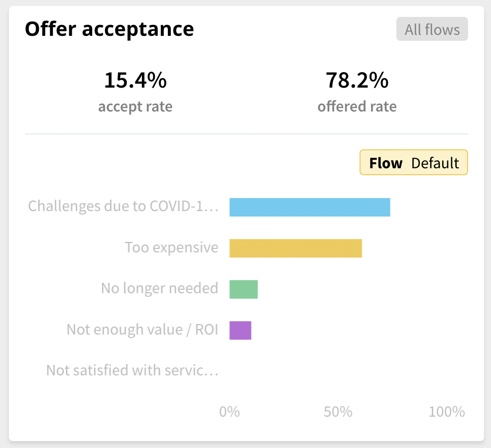Image resolution: width=491 pixels, height=448 pixels.
Task: Select the blue COVID-19 challenges bar
Action: point(310,207)
